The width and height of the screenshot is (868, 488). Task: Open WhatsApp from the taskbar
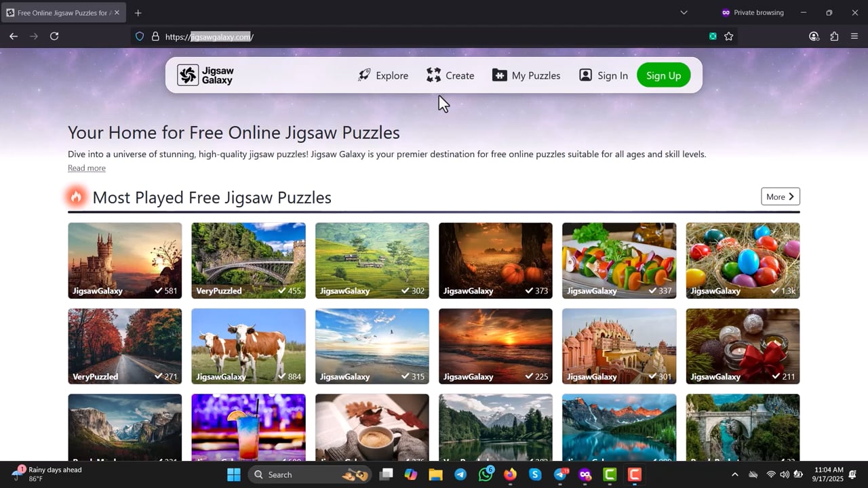[486, 474]
